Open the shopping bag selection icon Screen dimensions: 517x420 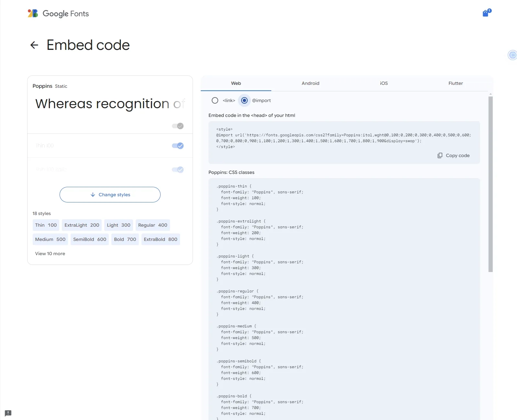pos(487,13)
